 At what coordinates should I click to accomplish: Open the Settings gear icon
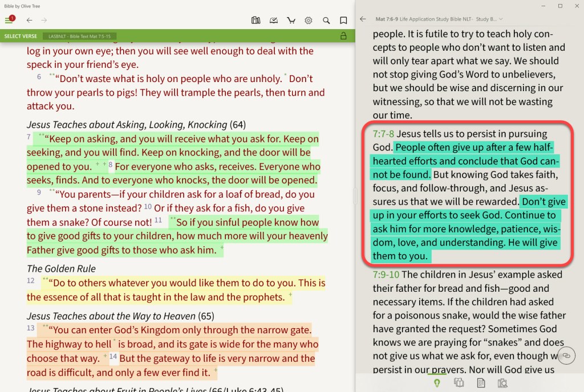tap(309, 20)
